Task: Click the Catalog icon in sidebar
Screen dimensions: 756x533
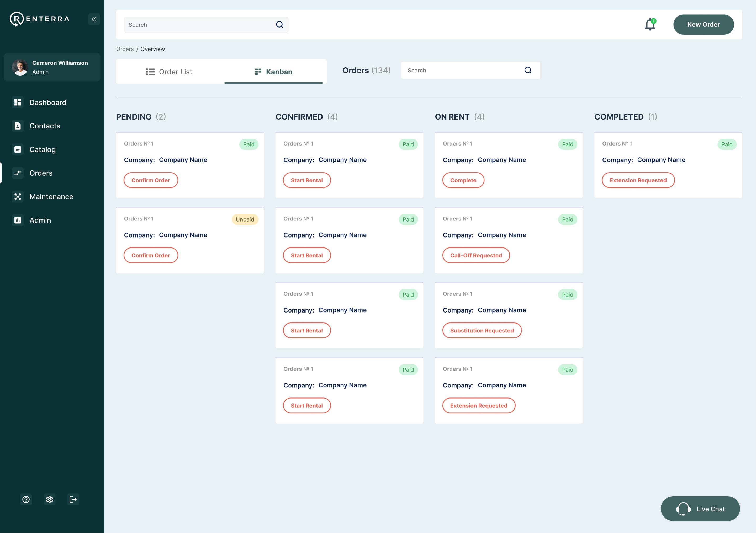Action: (18, 149)
